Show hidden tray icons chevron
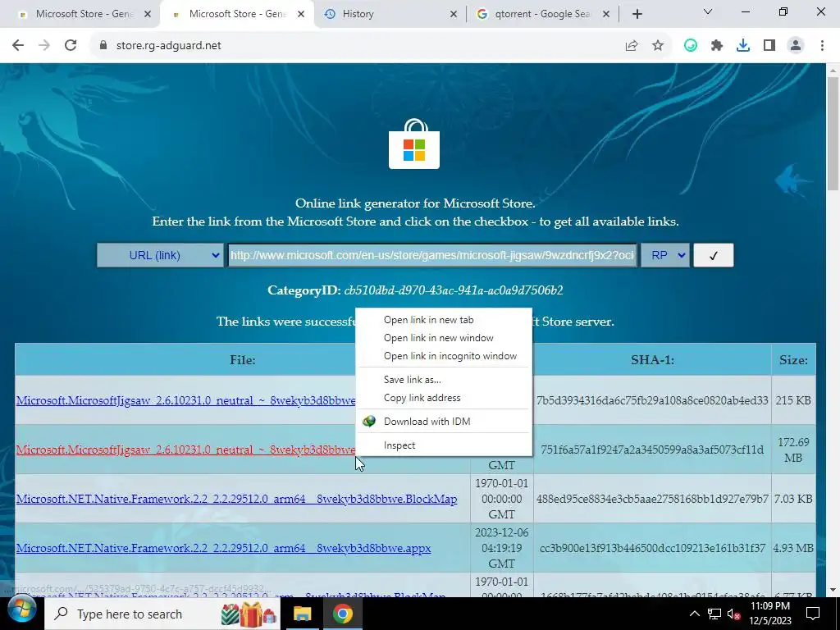Viewport: 840px width, 630px height. [694, 614]
